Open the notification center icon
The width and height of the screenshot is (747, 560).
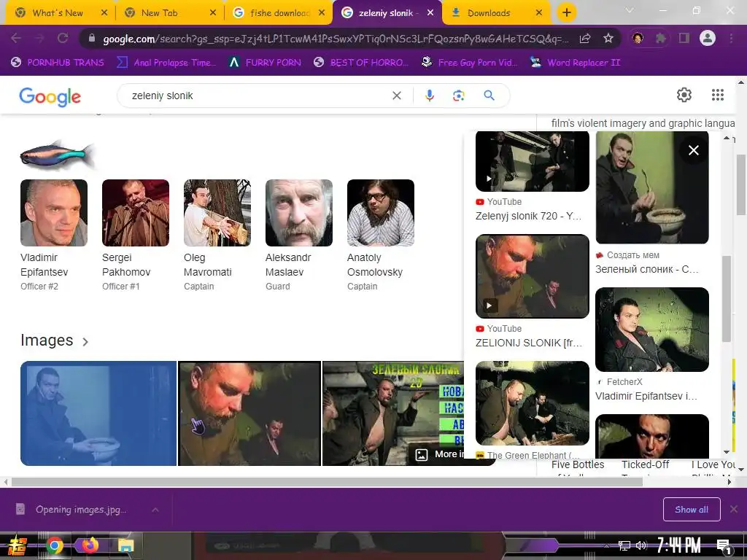click(724, 546)
